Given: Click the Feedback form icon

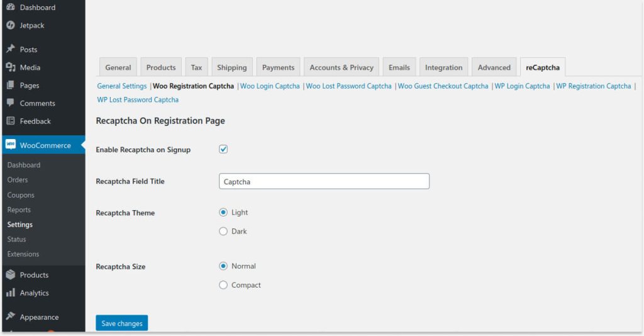Looking at the screenshot, I should 11,121.
